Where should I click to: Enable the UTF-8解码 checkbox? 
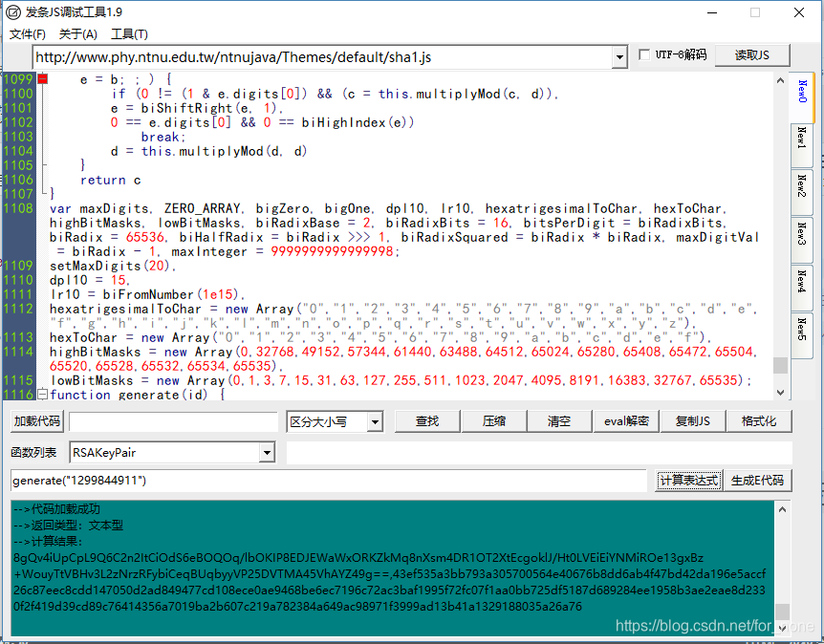coord(644,54)
